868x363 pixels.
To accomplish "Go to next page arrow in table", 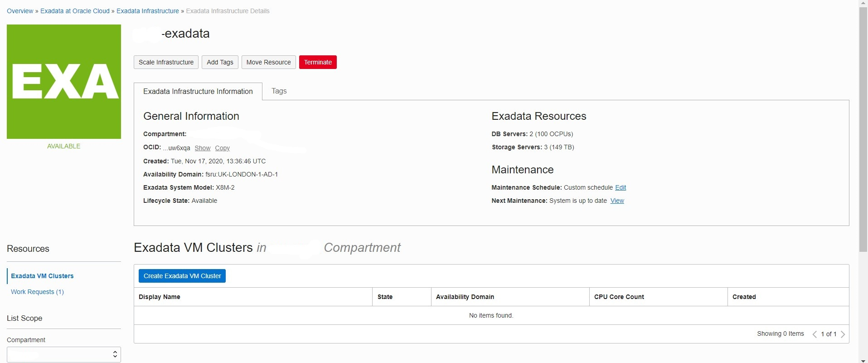I will tap(843, 334).
